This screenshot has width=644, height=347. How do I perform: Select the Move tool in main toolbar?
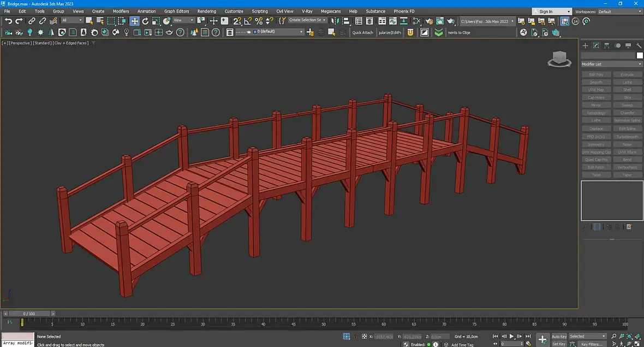pos(134,21)
